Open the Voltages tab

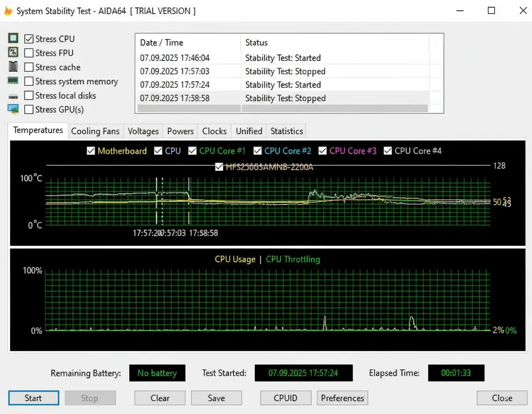click(x=143, y=131)
